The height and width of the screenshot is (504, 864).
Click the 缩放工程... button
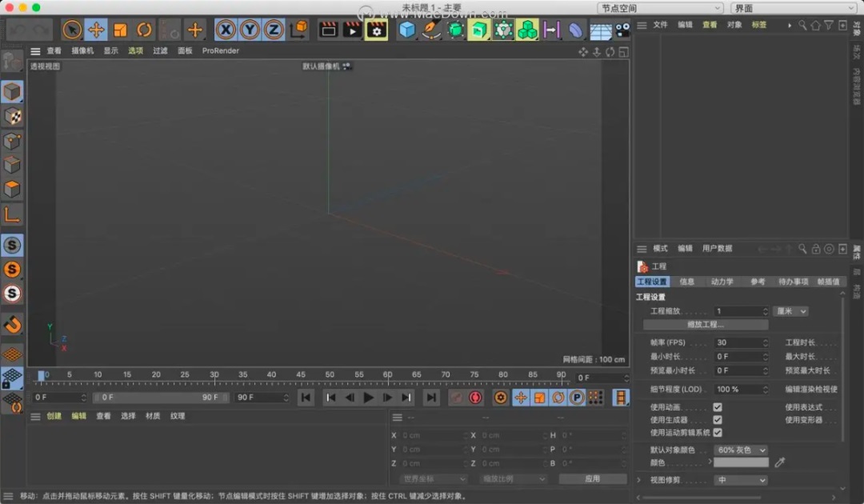tap(706, 325)
